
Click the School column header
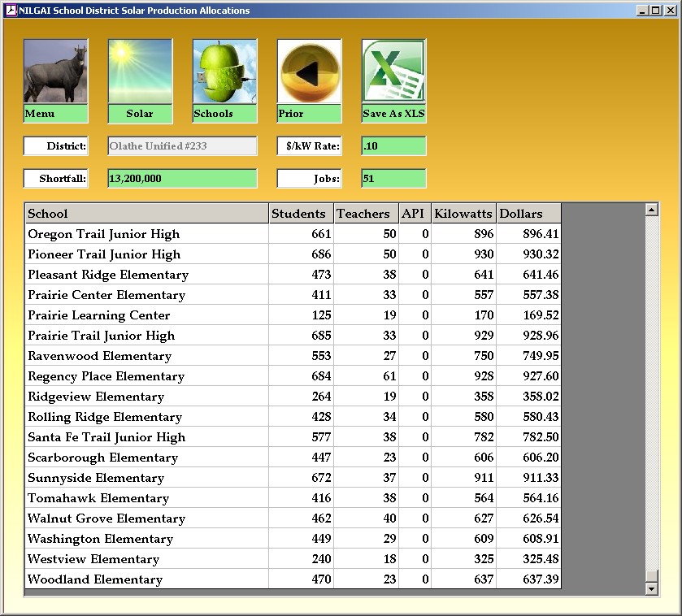(146, 214)
